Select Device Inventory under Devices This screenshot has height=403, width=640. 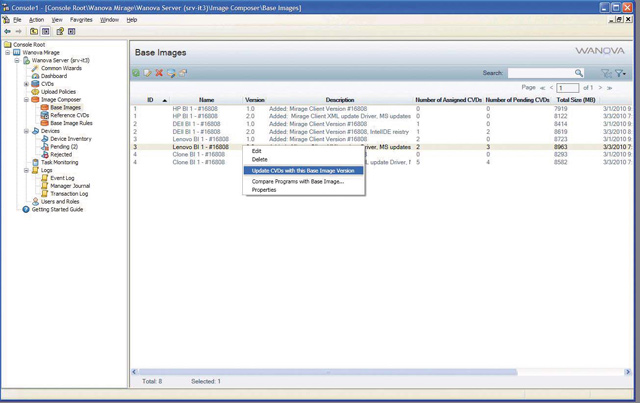click(x=71, y=139)
